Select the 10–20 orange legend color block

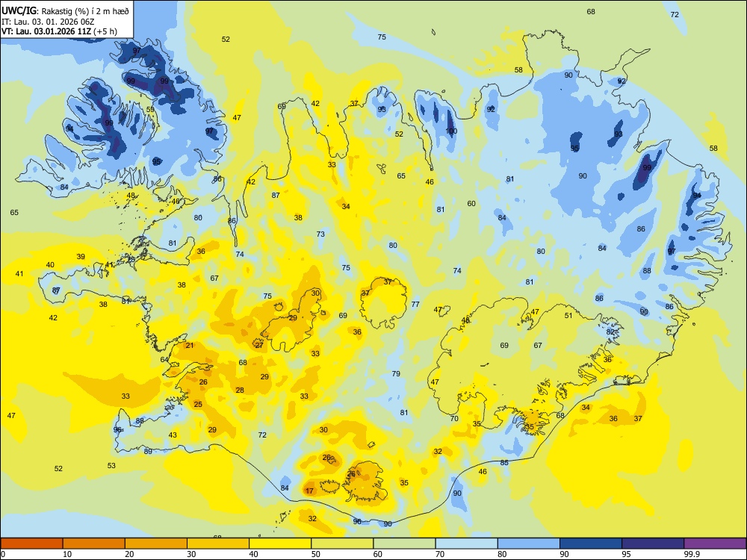point(94,544)
